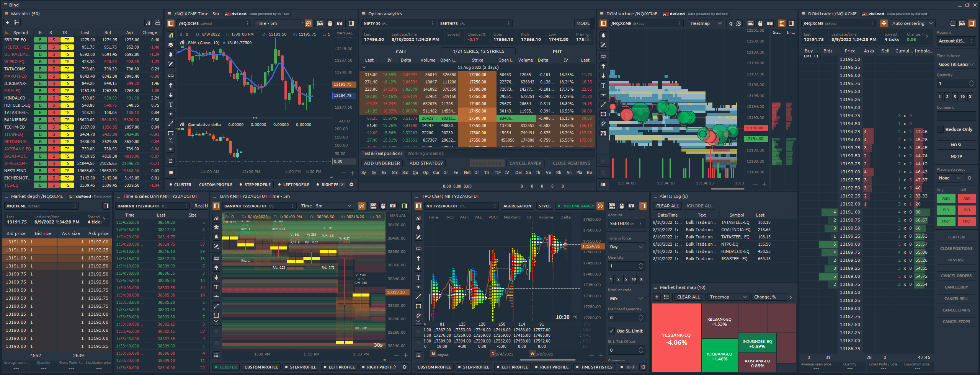980x375 pixels.
Task: Click the blue SMA indicator color dot
Action: tap(224, 42)
